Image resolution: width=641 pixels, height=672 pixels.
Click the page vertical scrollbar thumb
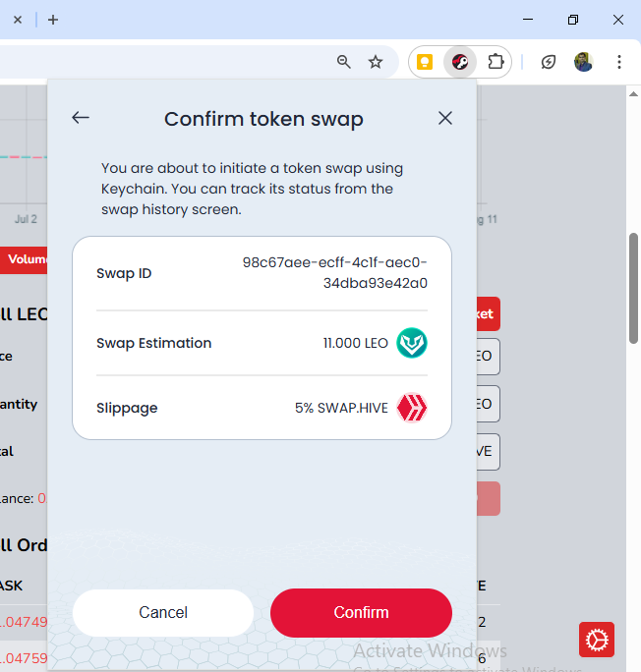(x=633, y=288)
